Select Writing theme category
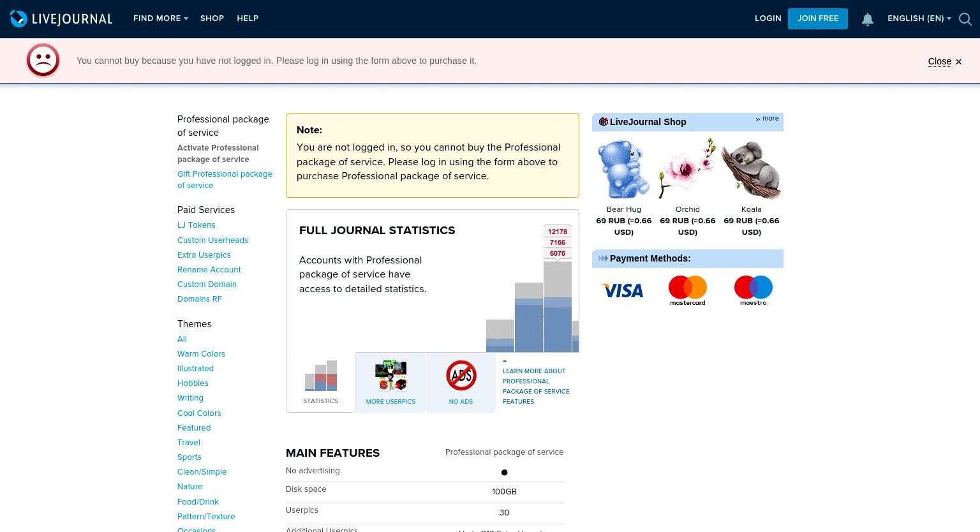 tap(190, 398)
